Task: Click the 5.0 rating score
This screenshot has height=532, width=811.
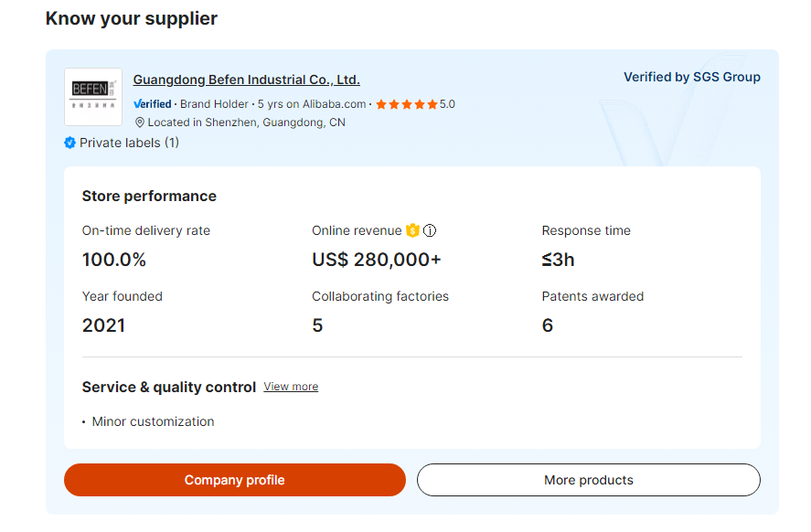Action: click(x=447, y=104)
